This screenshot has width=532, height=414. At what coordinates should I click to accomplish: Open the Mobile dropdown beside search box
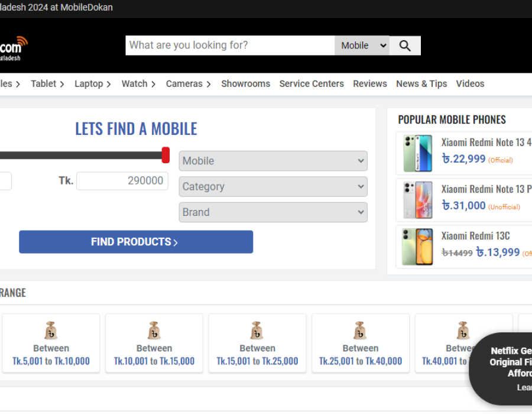click(x=363, y=46)
